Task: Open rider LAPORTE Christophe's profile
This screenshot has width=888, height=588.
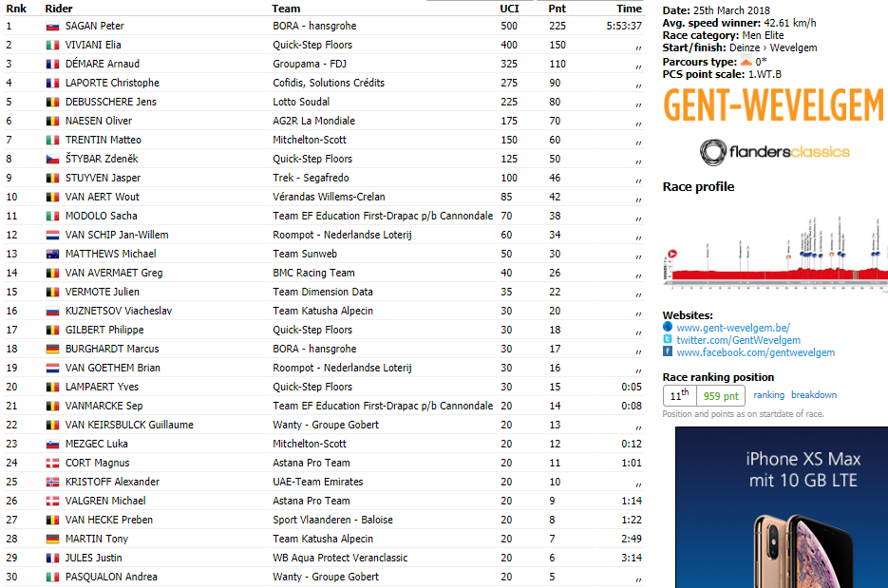Action: 112,83
